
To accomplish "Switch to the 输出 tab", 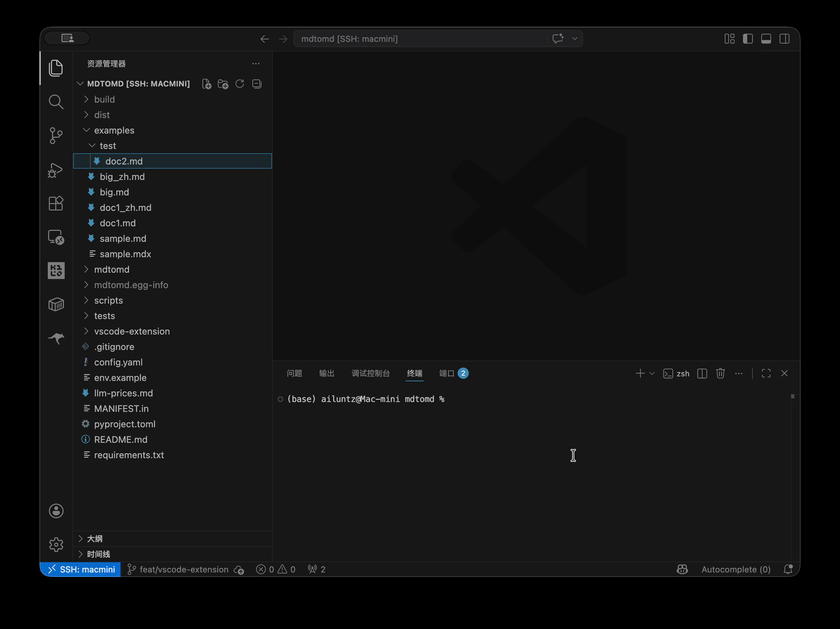I will point(326,373).
